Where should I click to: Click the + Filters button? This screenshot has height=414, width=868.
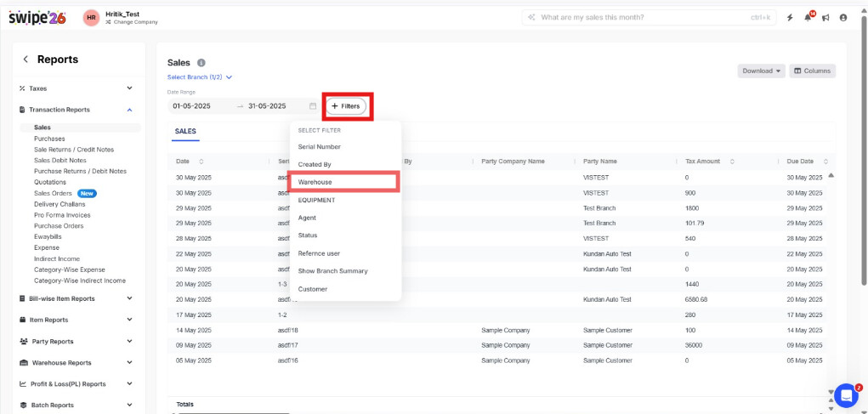346,106
